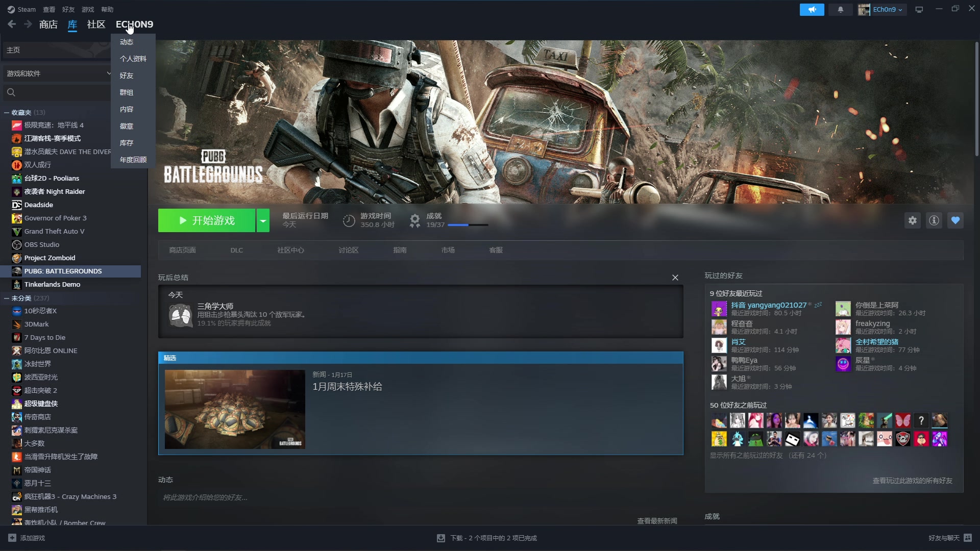Screen dimensions: 980x551
Task: Click the 主页 library home button
Action: (x=56, y=50)
